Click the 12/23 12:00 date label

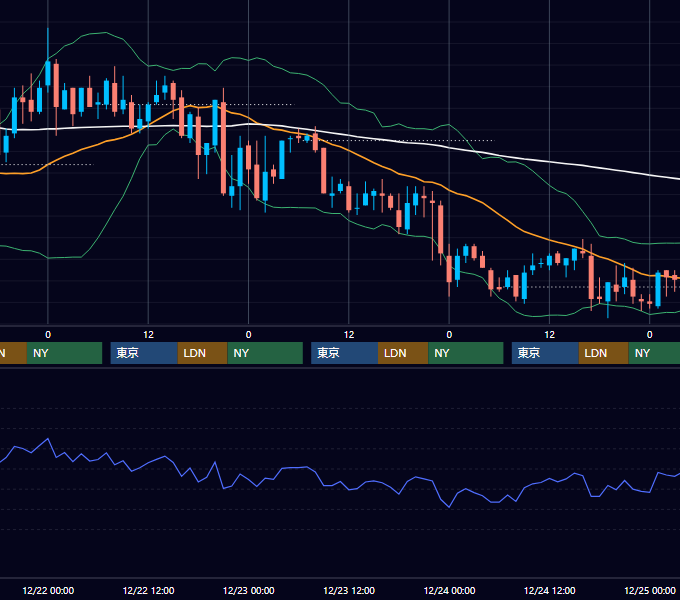[349, 590]
